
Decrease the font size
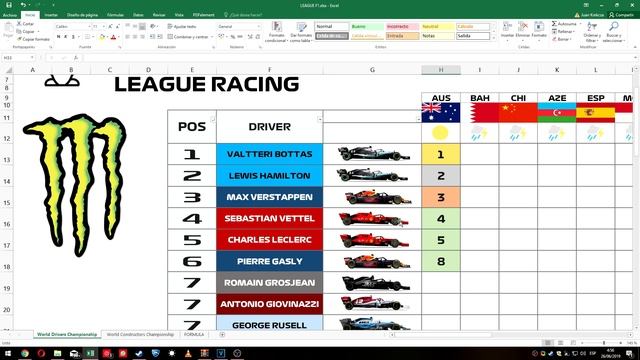[118, 27]
